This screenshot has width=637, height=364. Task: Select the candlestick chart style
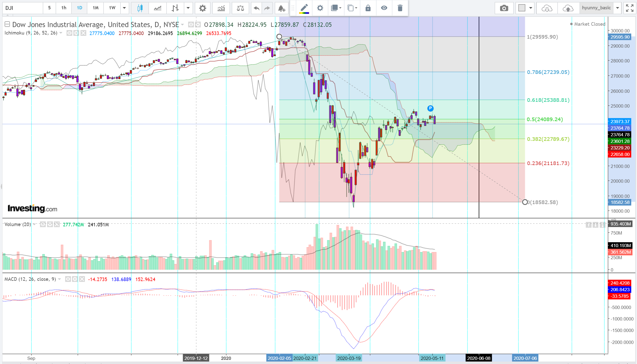click(140, 8)
